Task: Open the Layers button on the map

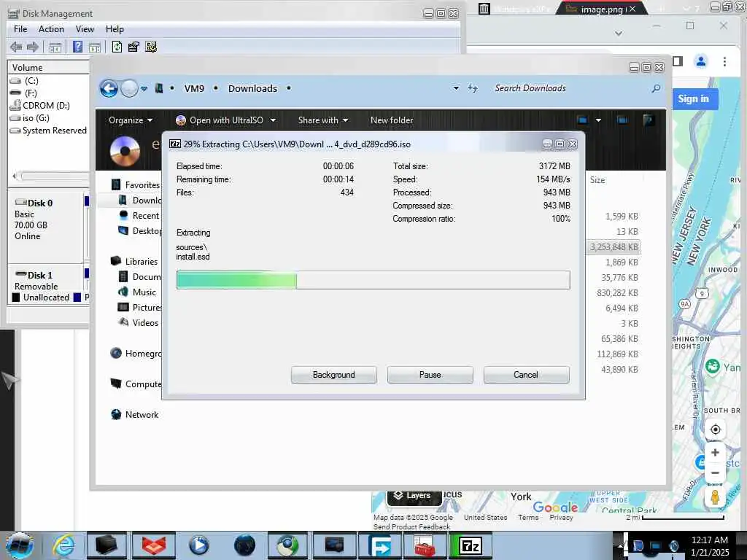Action: pyautogui.click(x=413, y=496)
